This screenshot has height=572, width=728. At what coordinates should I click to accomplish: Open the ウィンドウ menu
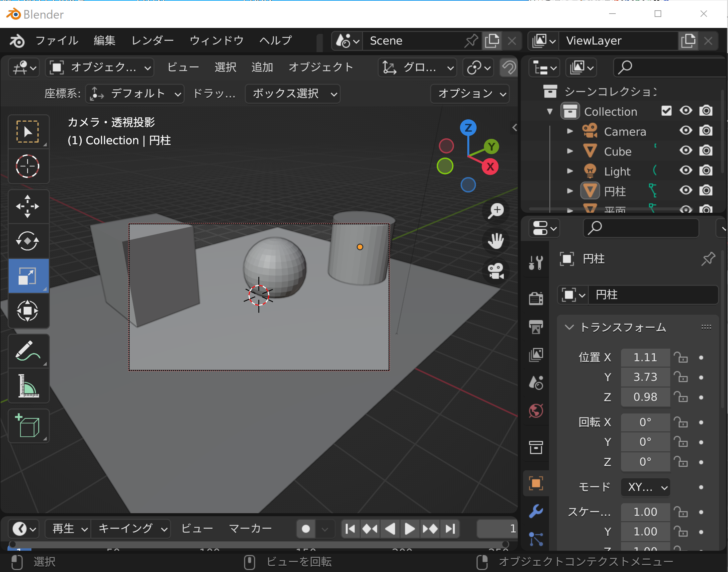point(217,41)
